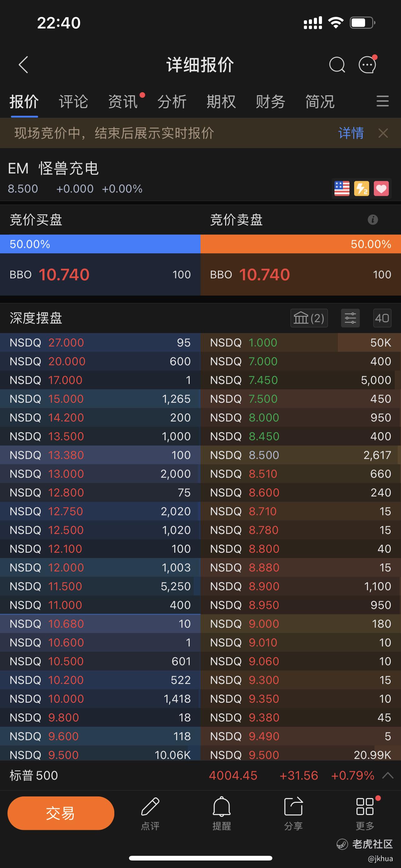Select bid row at price 9.600
The width and height of the screenshot is (401, 868).
[100, 736]
